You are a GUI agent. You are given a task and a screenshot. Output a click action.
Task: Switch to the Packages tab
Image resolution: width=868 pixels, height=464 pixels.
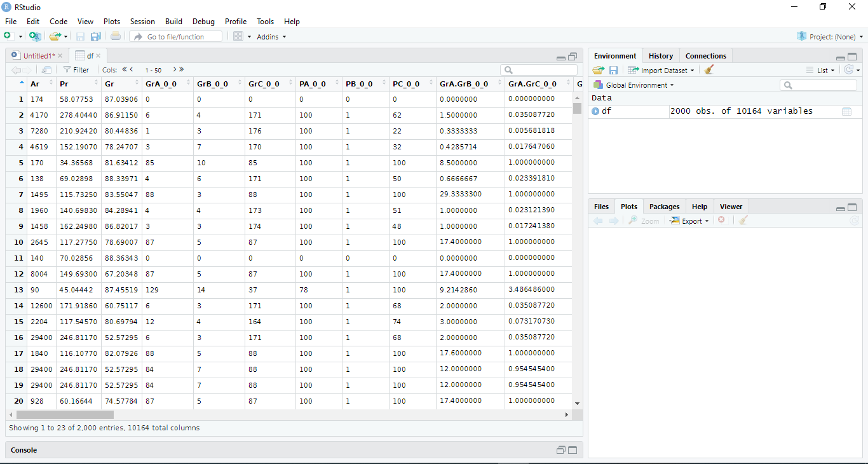tap(663, 206)
